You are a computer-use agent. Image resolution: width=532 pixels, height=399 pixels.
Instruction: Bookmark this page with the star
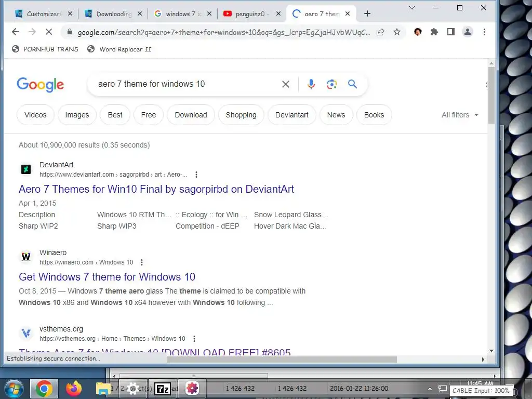(x=396, y=32)
